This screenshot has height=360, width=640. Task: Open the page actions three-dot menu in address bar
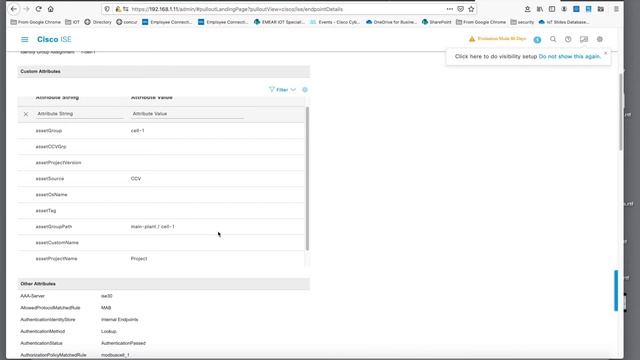[x=449, y=9]
